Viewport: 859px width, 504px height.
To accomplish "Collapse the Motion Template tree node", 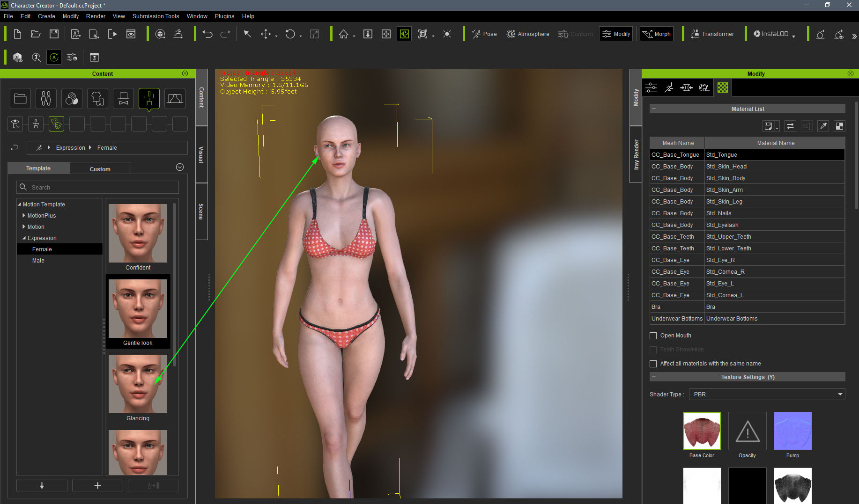I will pyautogui.click(x=20, y=205).
